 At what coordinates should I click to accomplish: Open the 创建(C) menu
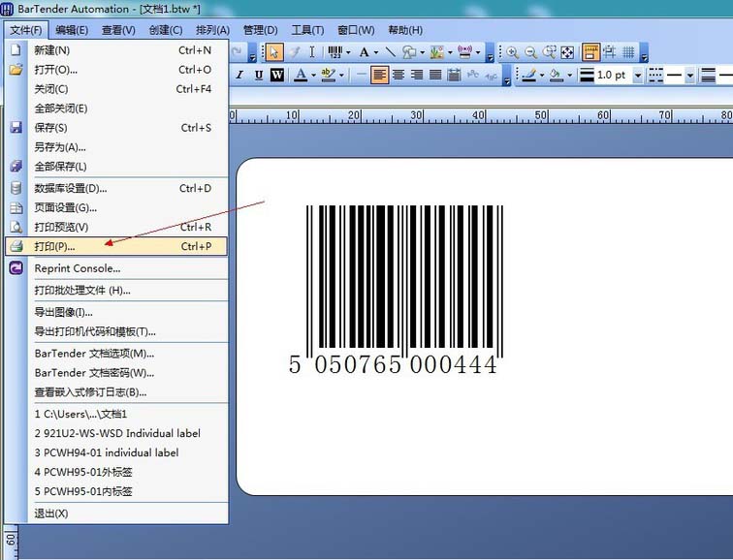point(166,30)
